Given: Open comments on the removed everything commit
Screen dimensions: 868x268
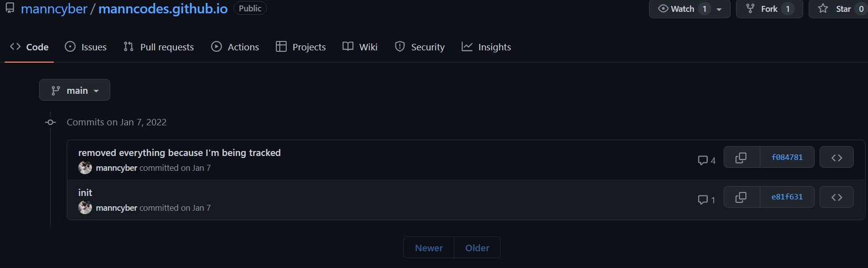Looking at the screenshot, I should tap(706, 160).
